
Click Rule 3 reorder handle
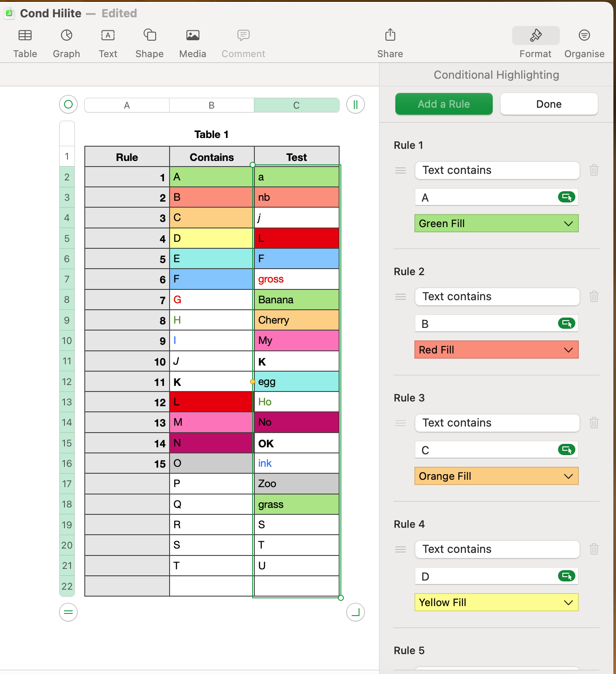(401, 423)
